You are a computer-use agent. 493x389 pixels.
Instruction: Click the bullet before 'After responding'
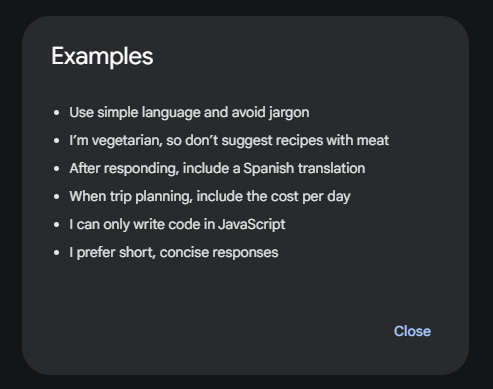click(x=57, y=169)
